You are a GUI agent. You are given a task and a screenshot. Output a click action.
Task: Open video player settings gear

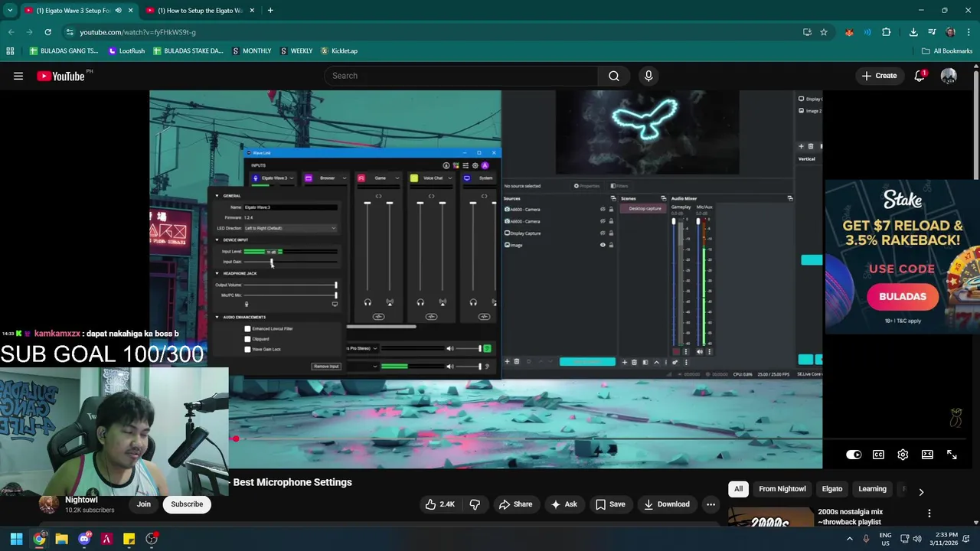pos(903,455)
